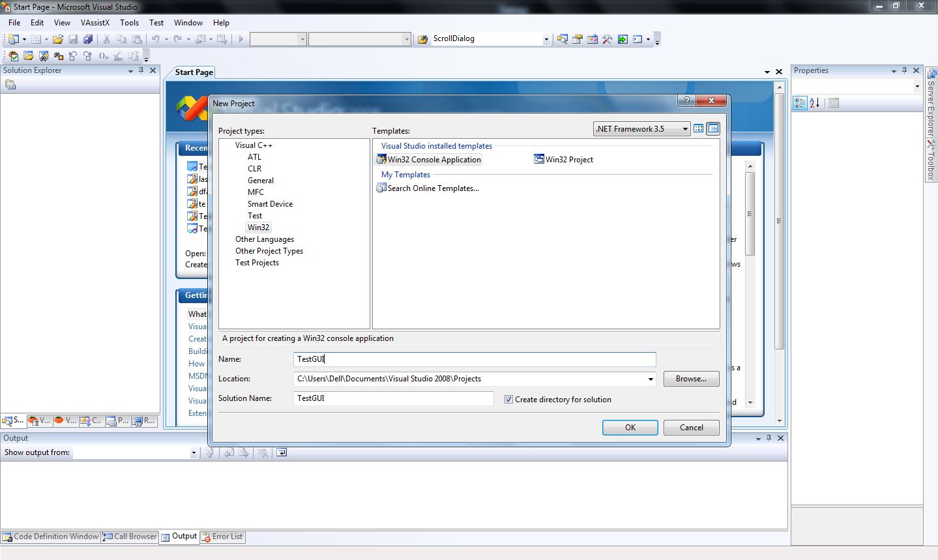The image size is (938, 560).
Task: Select MFC under Visual C++ project types
Action: [256, 192]
